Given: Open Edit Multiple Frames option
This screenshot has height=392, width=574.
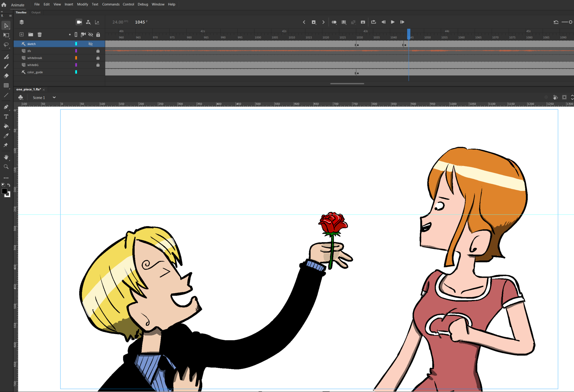Looking at the screenshot, I should (x=344, y=22).
